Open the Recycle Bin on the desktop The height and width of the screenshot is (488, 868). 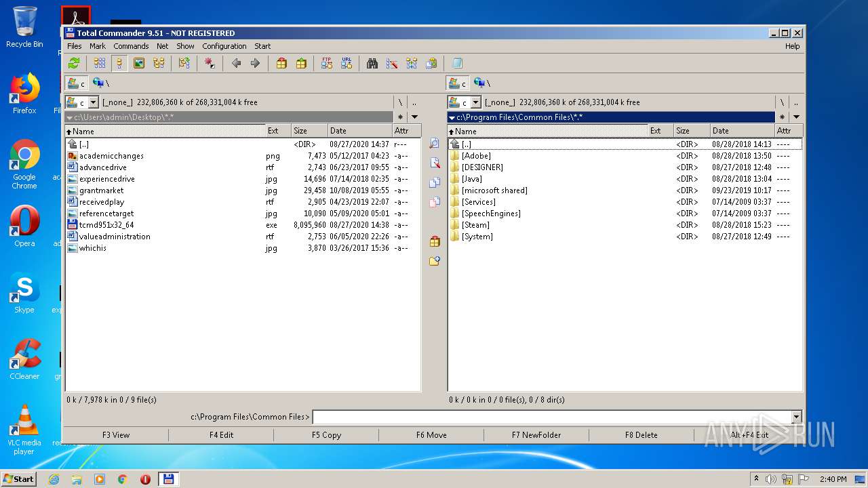(24, 28)
